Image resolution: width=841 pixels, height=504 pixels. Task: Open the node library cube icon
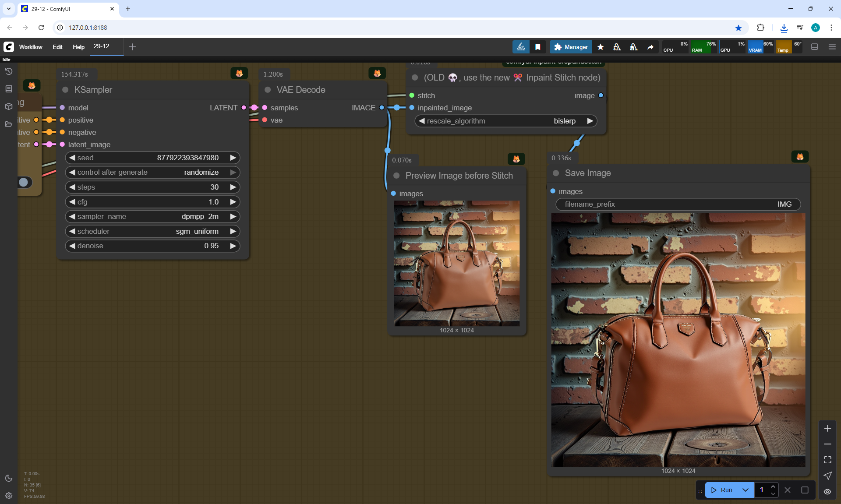8,106
